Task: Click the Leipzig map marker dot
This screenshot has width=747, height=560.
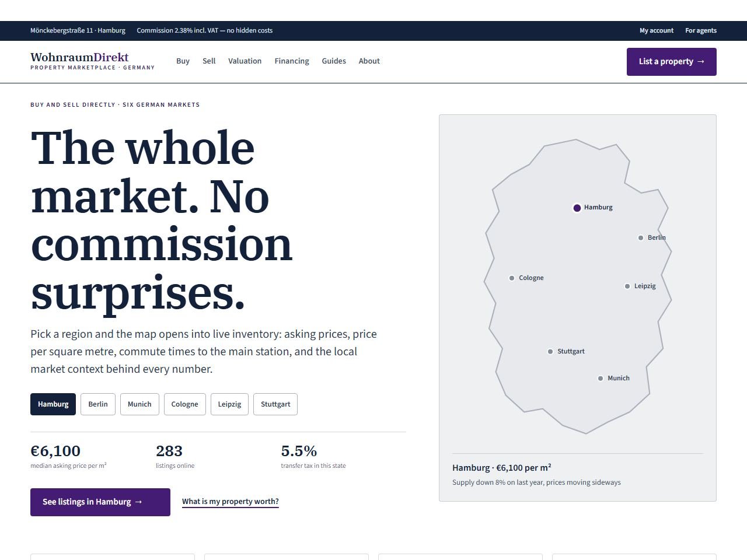Action: point(627,286)
